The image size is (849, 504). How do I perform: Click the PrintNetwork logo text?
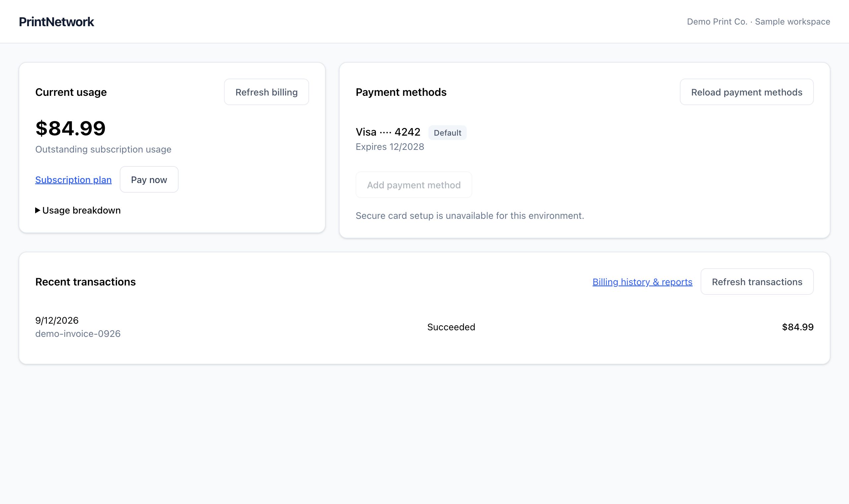tap(56, 22)
